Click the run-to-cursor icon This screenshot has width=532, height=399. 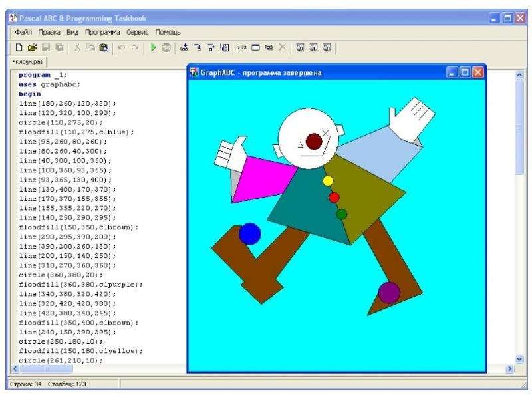[x=225, y=47]
